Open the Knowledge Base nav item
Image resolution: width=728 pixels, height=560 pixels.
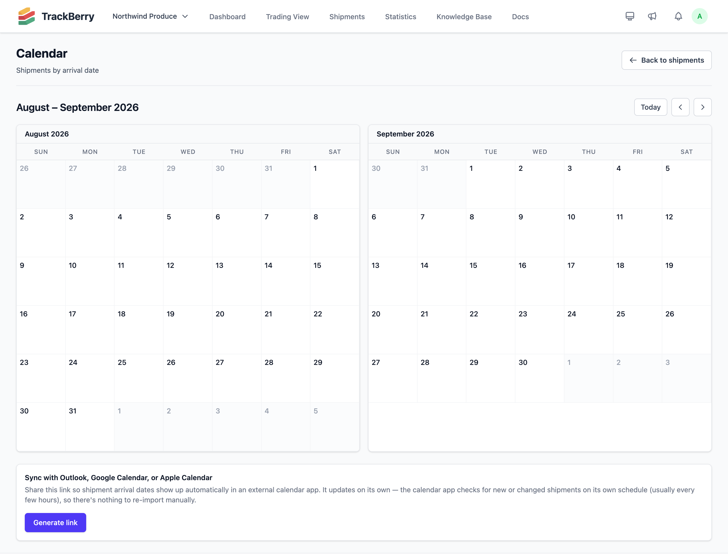[x=464, y=16]
